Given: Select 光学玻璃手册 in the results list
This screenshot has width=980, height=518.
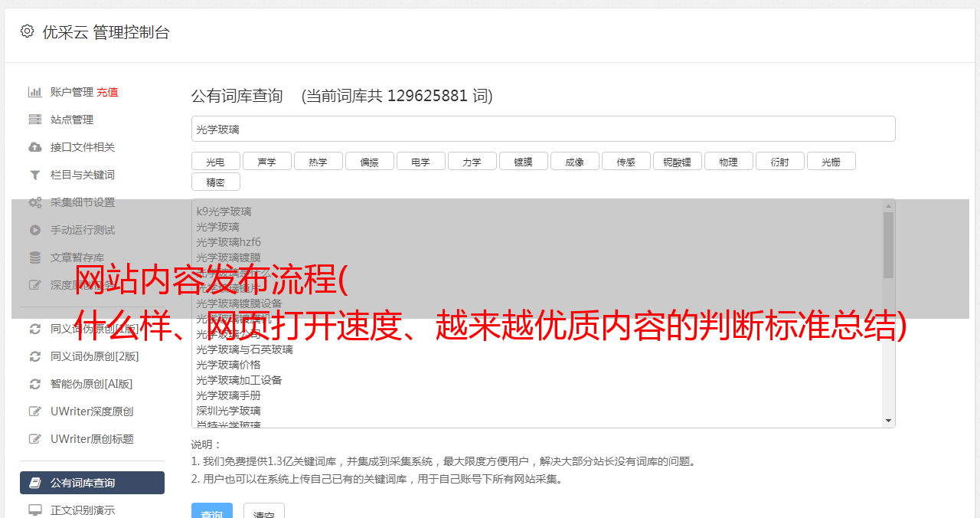Looking at the screenshot, I should pos(228,395).
